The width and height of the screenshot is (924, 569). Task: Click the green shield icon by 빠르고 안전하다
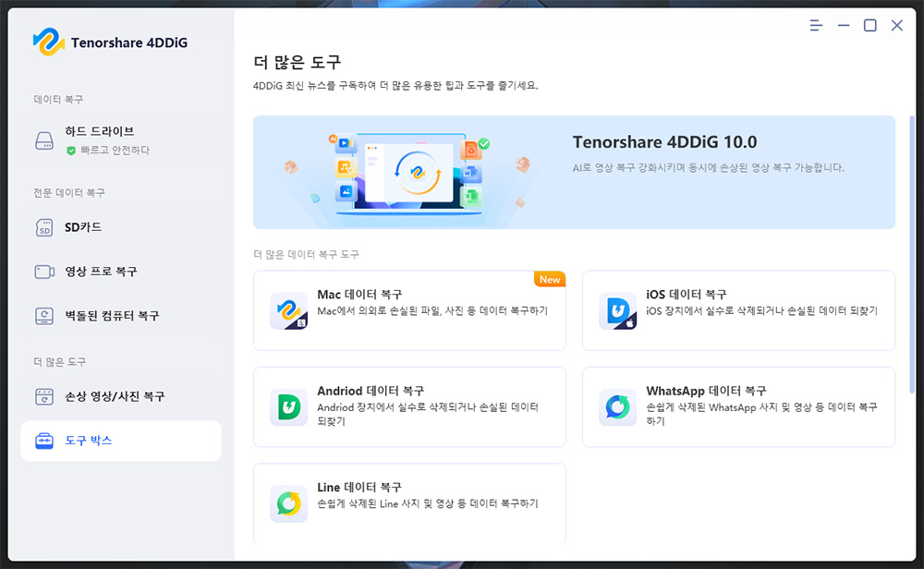click(x=71, y=151)
